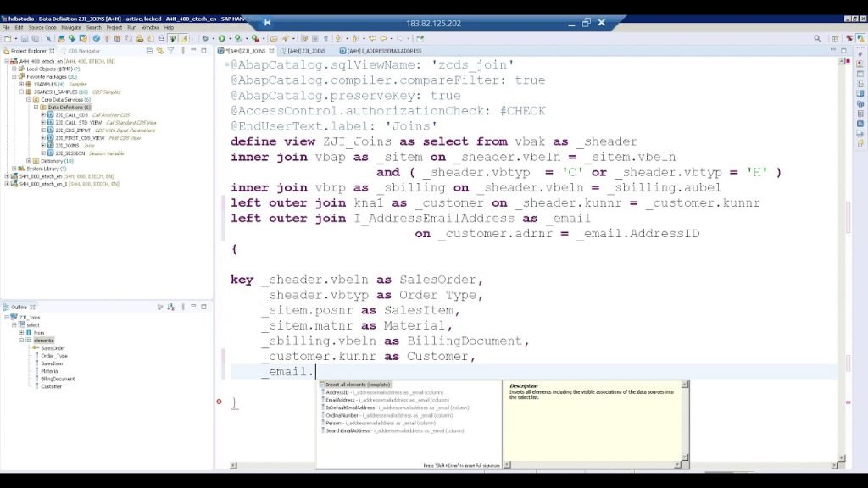The image size is (868, 488).
Task: Click the green Run button in toolbar
Action: pos(221,38)
